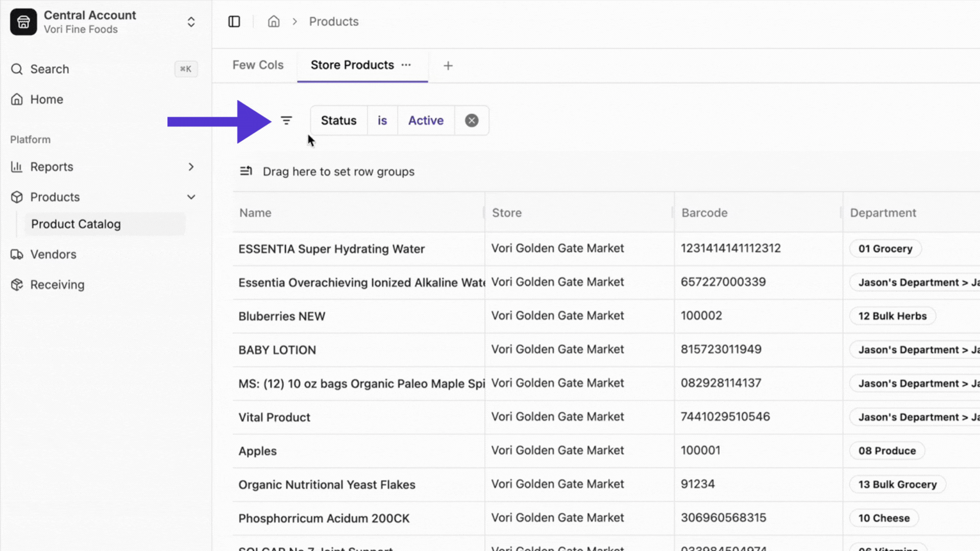The width and height of the screenshot is (980, 551).
Task: Open the Central Account switcher chevrons
Action: coord(191,22)
